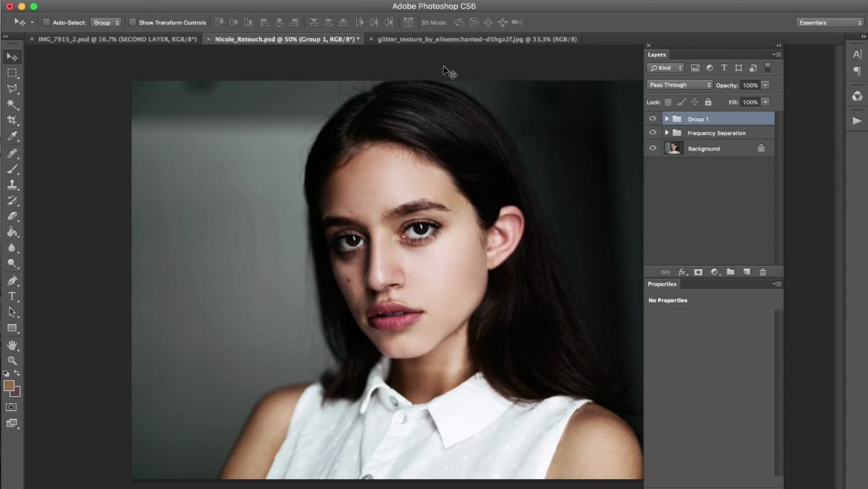
Task: Expand the Group 1 folder
Action: [667, 119]
